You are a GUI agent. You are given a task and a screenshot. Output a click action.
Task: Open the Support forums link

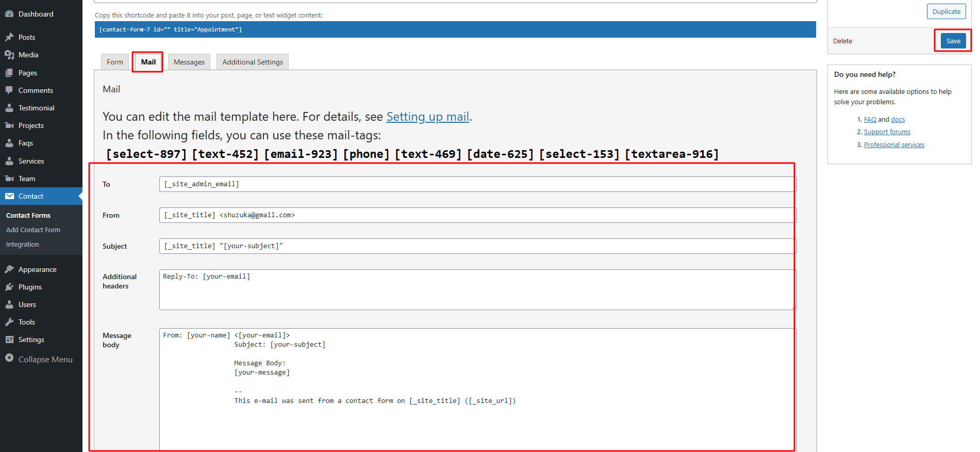(x=887, y=132)
